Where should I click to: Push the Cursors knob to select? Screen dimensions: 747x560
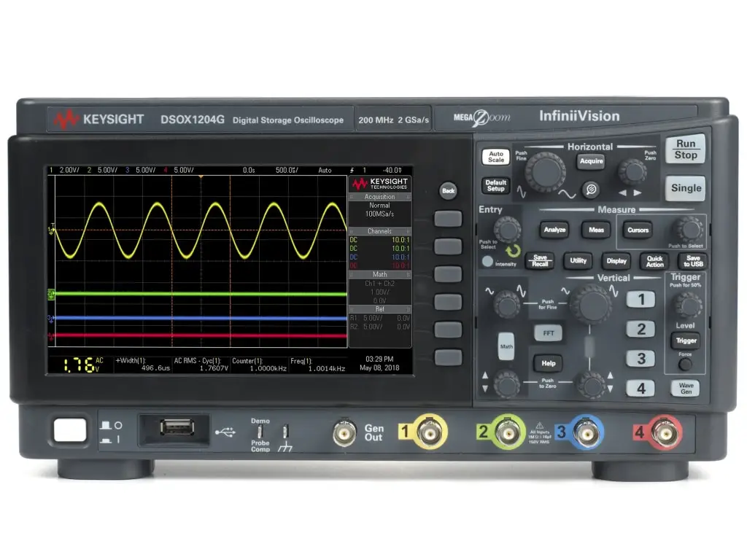tap(689, 230)
